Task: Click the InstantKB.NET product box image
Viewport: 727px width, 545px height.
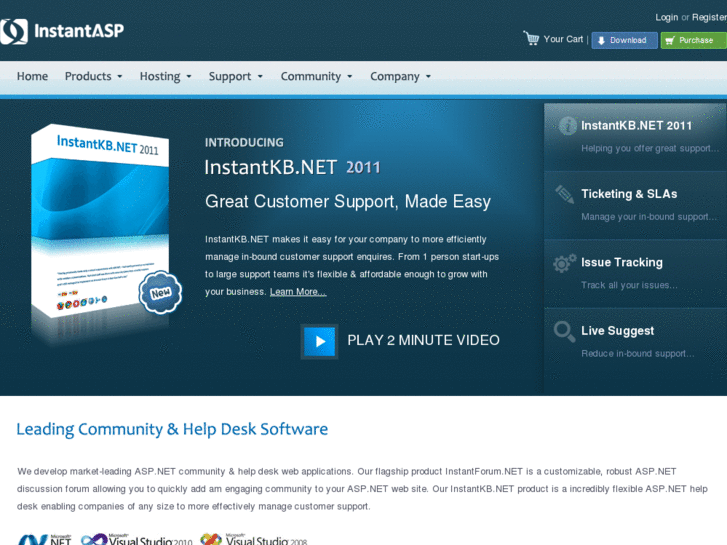Action: click(101, 223)
